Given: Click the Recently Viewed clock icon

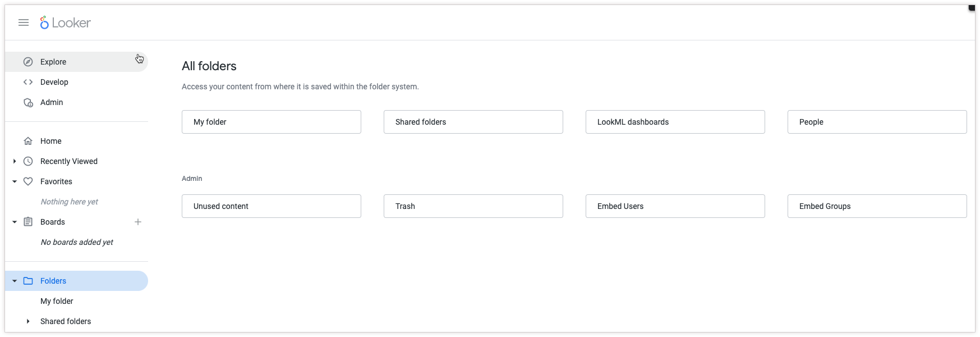Looking at the screenshot, I should 28,161.
